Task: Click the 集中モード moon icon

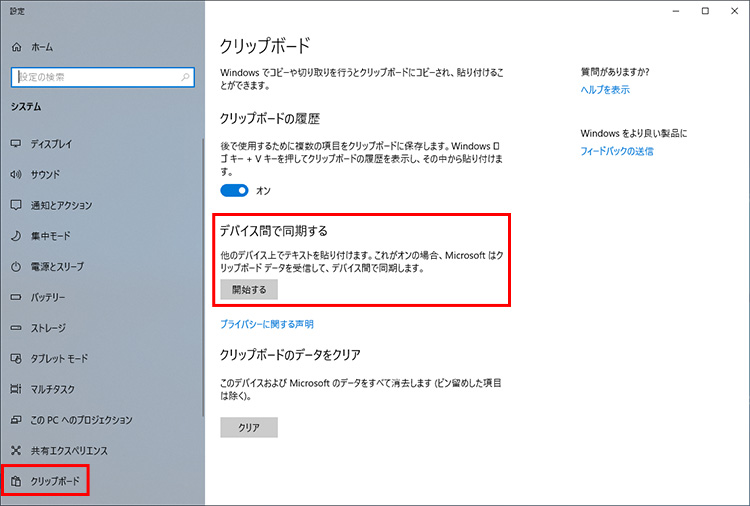Action: point(16,236)
